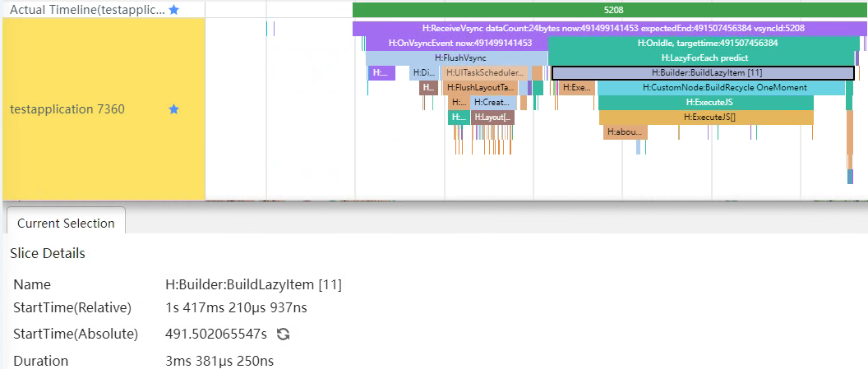Viewport: 868px width, 369px height.
Task: Toggle favorite star for testapplication 7360
Action: pyautogui.click(x=173, y=108)
